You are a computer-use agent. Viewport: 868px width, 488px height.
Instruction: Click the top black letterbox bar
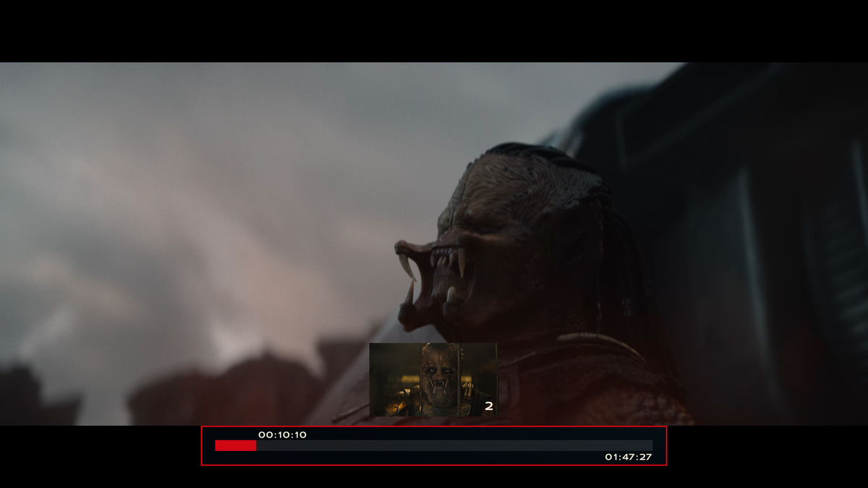pos(434,29)
